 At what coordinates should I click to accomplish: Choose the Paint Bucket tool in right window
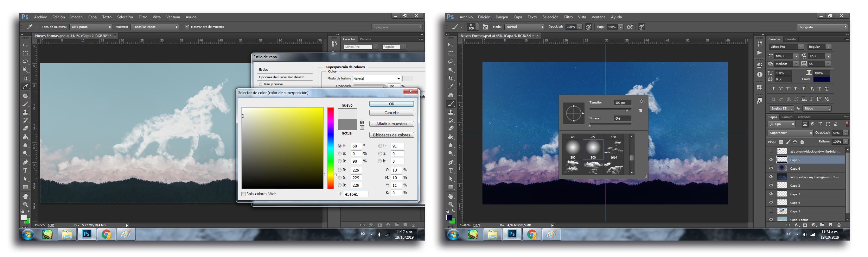[451, 137]
